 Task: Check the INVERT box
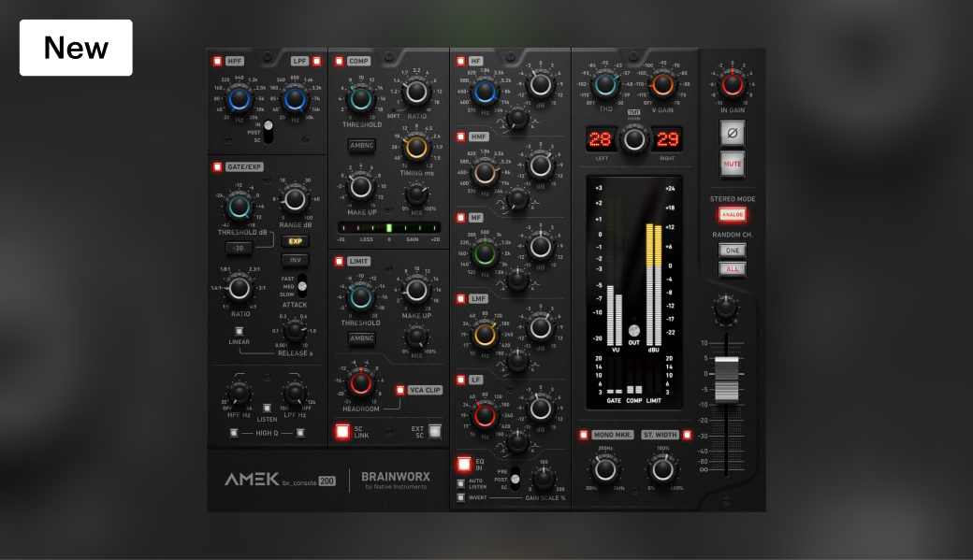tap(460, 497)
